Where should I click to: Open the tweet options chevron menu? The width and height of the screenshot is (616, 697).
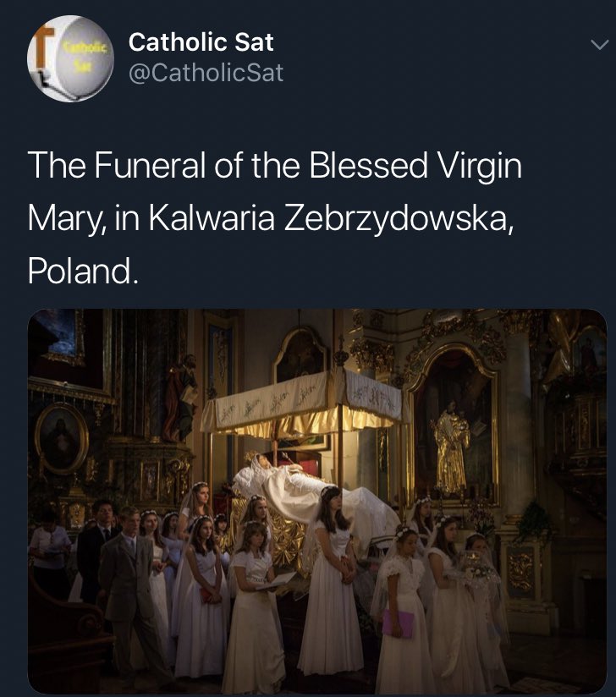click(598, 47)
